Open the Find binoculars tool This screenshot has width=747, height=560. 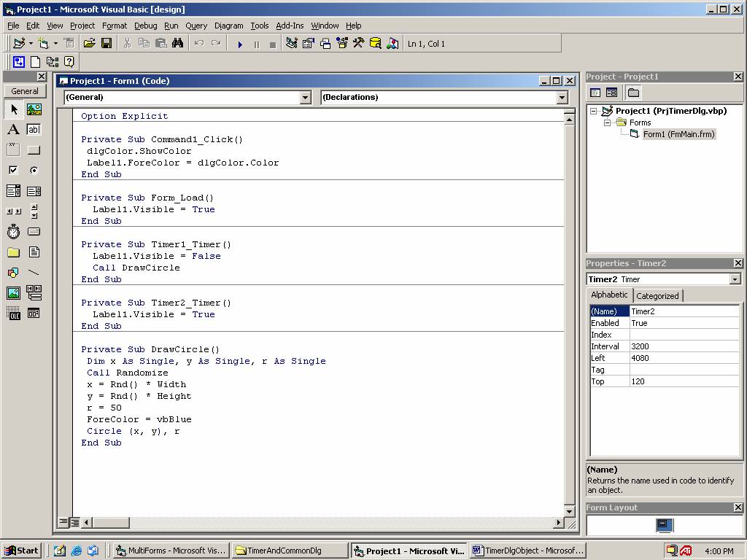(177, 44)
